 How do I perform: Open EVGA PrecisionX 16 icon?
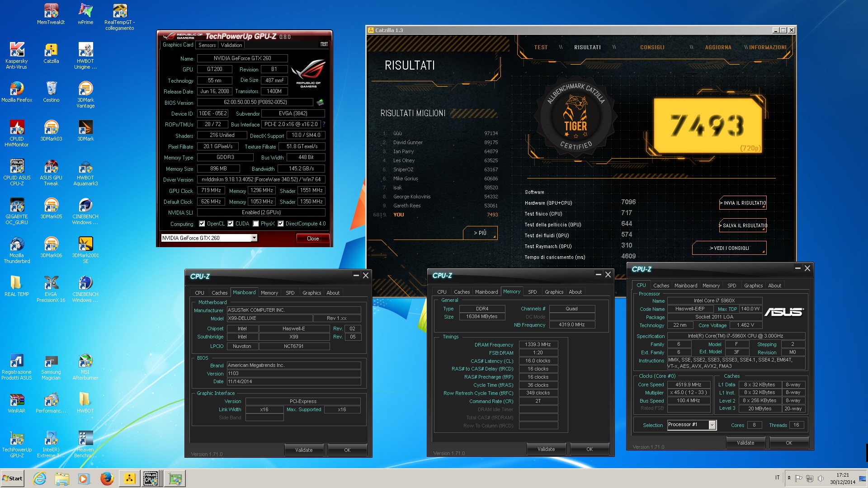(x=51, y=289)
